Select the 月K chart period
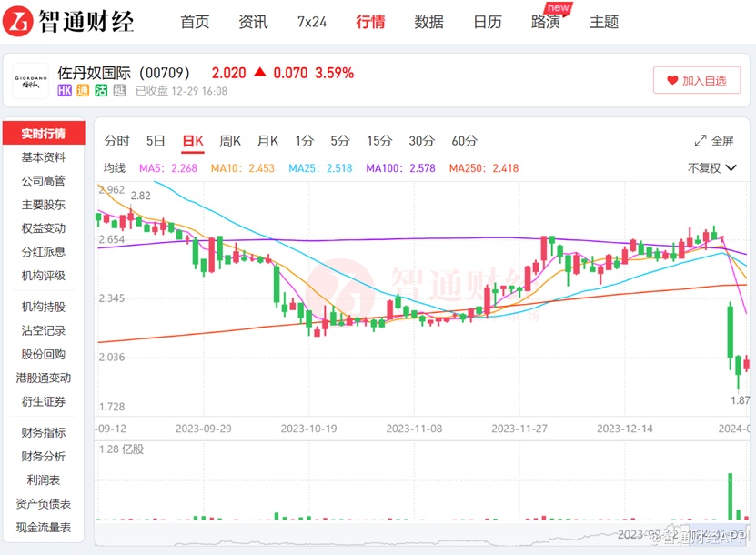The height and width of the screenshot is (555, 756). pyautogui.click(x=267, y=141)
